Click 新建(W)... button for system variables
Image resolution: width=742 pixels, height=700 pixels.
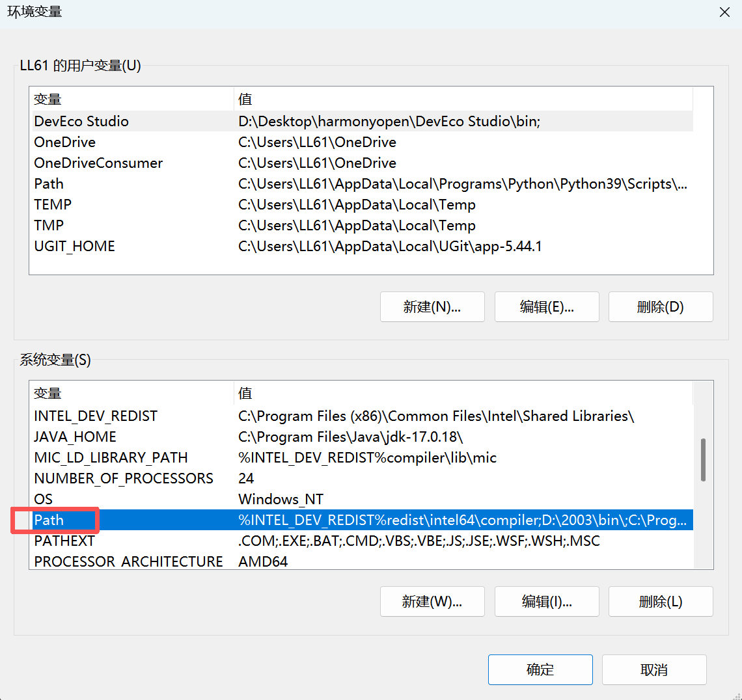pyautogui.click(x=432, y=602)
